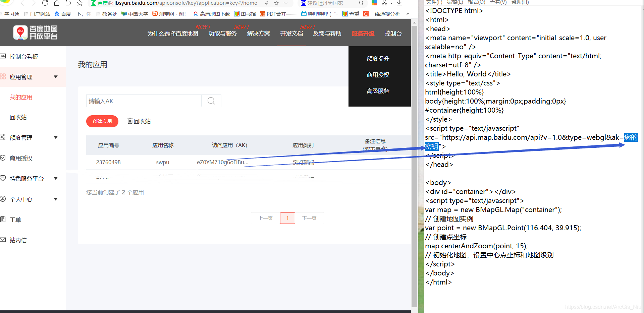
Task: Reload the page with browser refresh icon
Action: (x=45, y=3)
